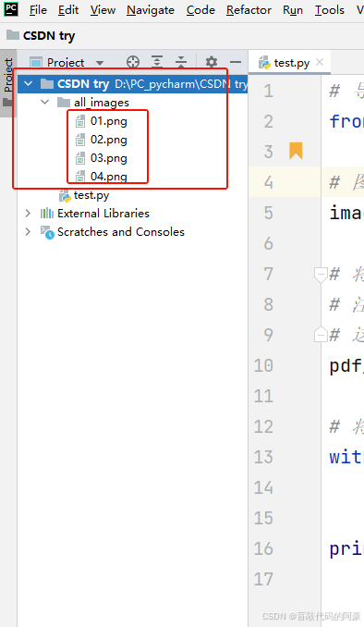
Task: Collapse the all_images folder chevron
Action: pyautogui.click(x=44, y=102)
